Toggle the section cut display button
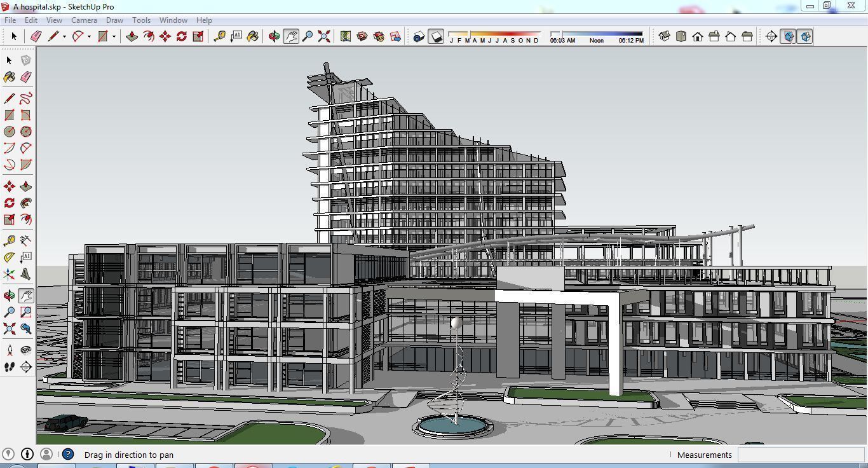 804,37
